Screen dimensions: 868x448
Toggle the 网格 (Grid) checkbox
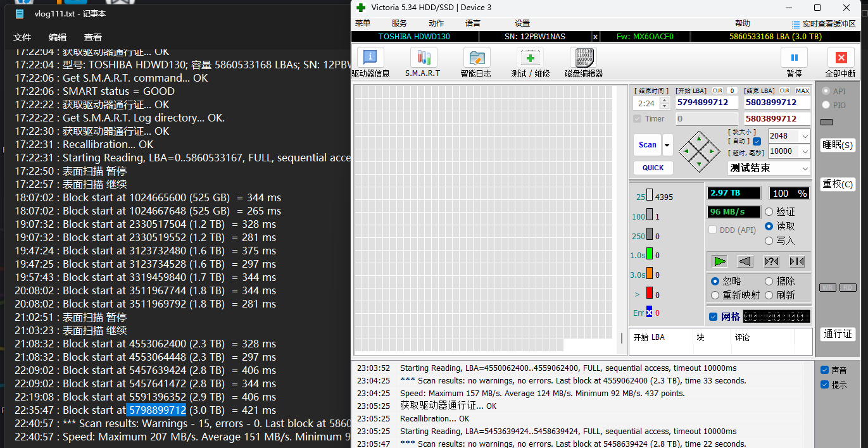point(714,316)
